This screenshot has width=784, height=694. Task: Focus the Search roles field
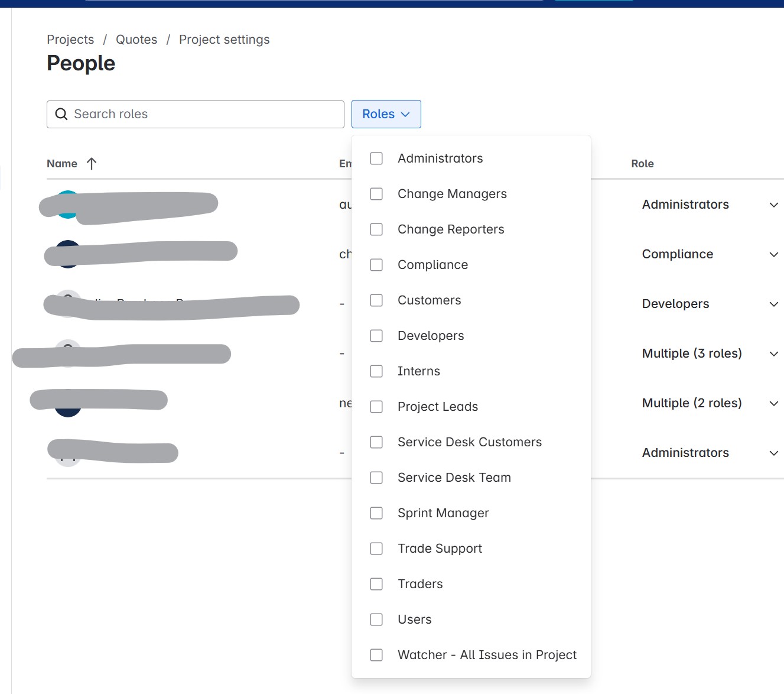coord(196,114)
